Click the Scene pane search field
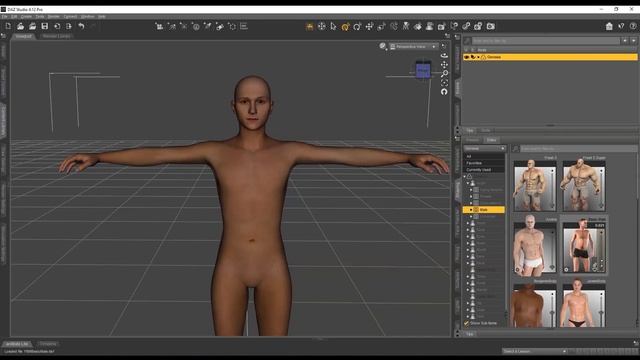640x360 pixels. click(545, 41)
